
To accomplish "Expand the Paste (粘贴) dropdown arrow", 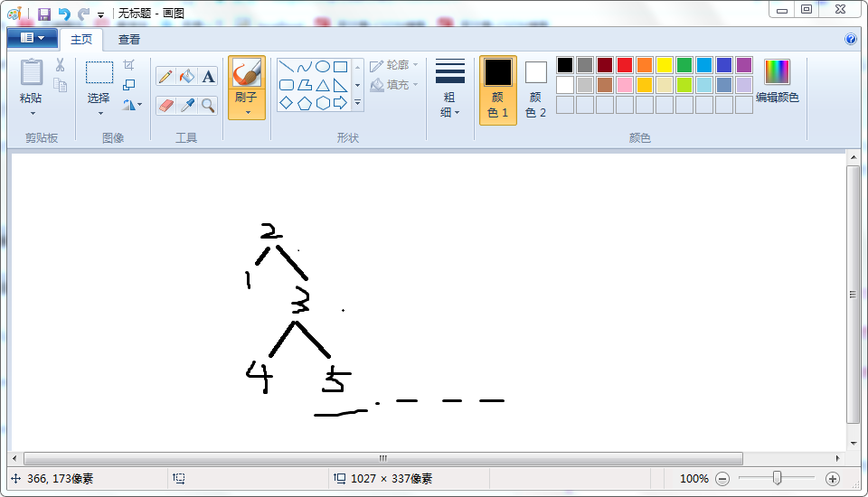I will [33, 114].
